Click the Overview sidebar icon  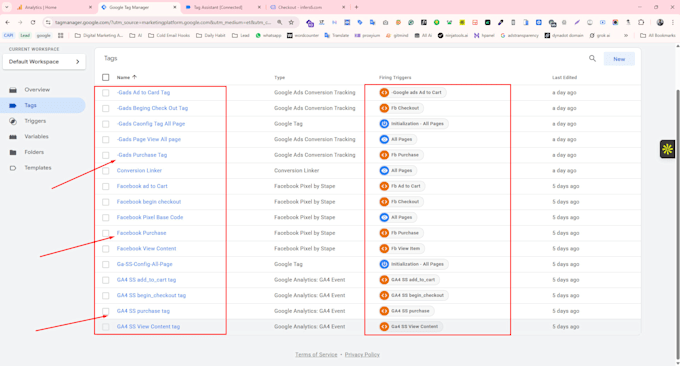click(x=13, y=90)
